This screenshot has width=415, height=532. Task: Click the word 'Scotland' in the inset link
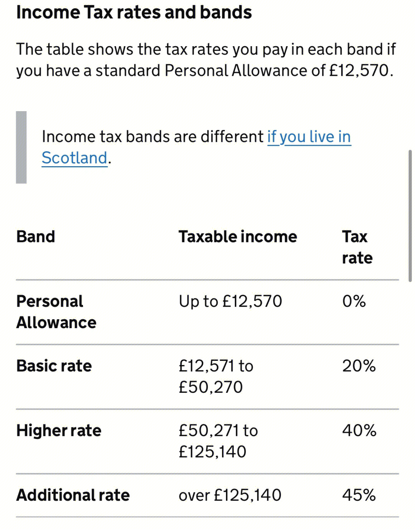(x=75, y=158)
